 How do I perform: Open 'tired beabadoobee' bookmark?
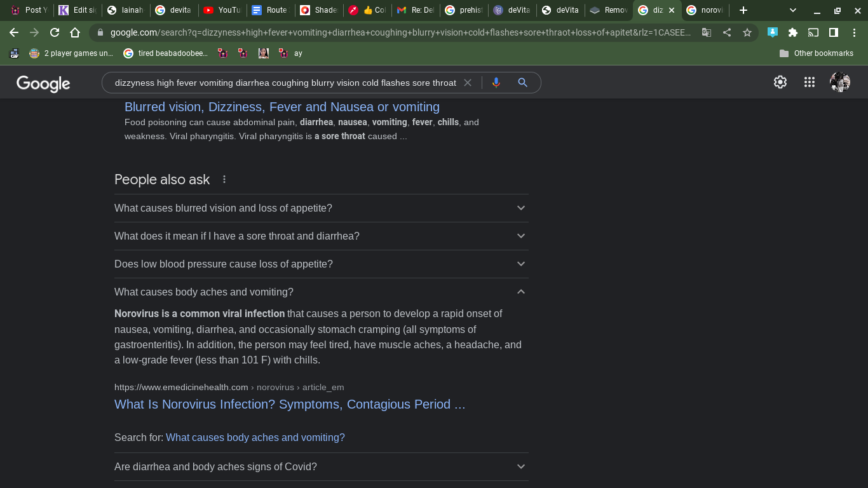tap(165, 53)
